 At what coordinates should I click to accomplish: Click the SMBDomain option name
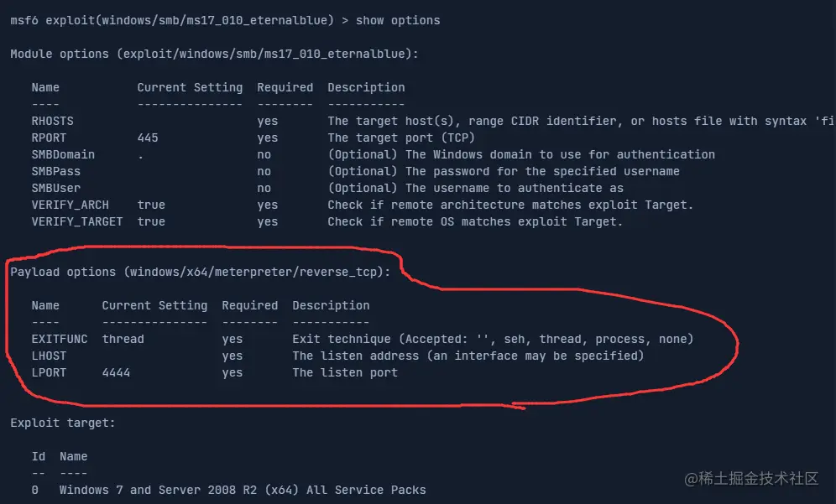63,154
